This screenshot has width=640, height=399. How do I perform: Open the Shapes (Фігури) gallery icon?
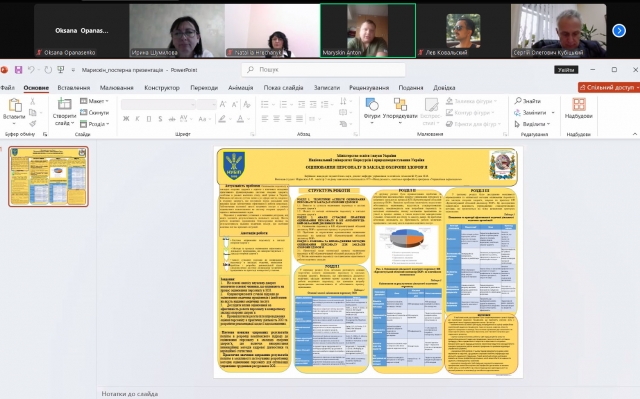pos(372,104)
